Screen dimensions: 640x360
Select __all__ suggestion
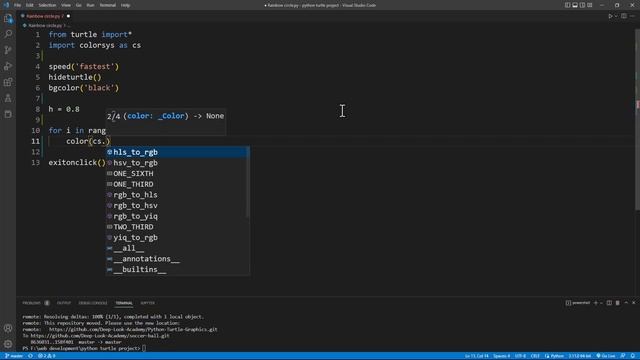click(178, 248)
